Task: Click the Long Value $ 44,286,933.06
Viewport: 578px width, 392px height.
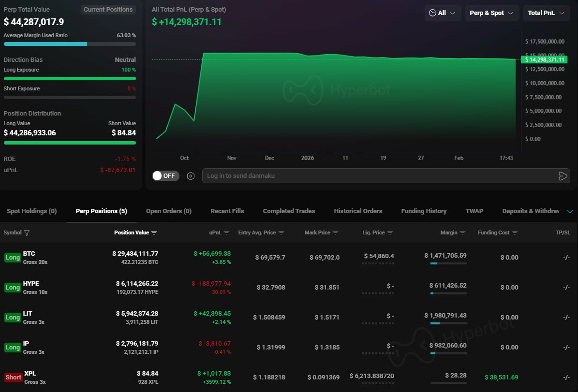Action: [x=30, y=132]
